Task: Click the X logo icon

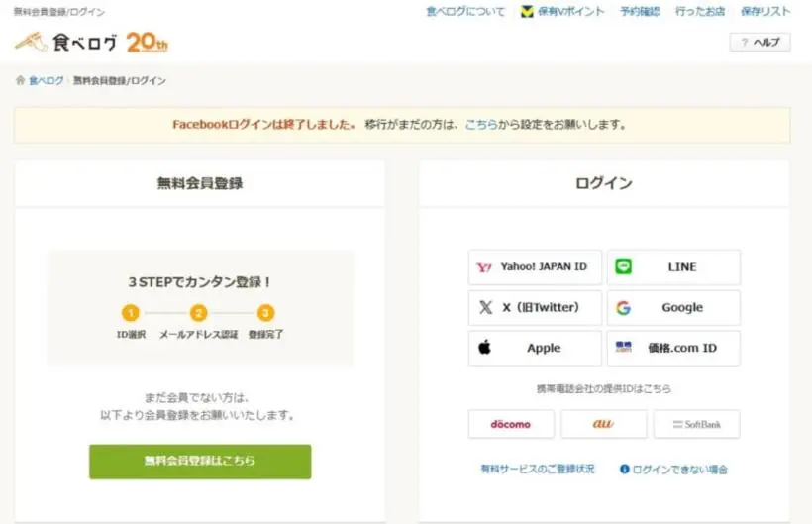Action: point(486,307)
